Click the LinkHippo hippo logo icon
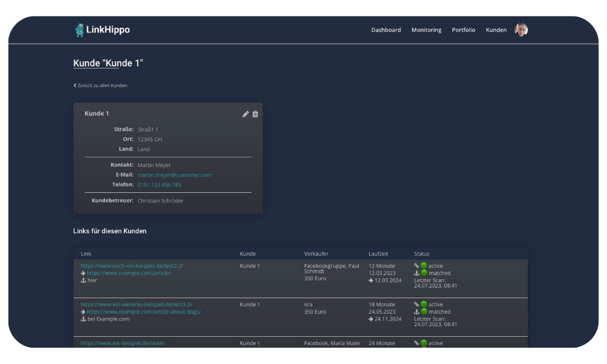 click(80, 30)
